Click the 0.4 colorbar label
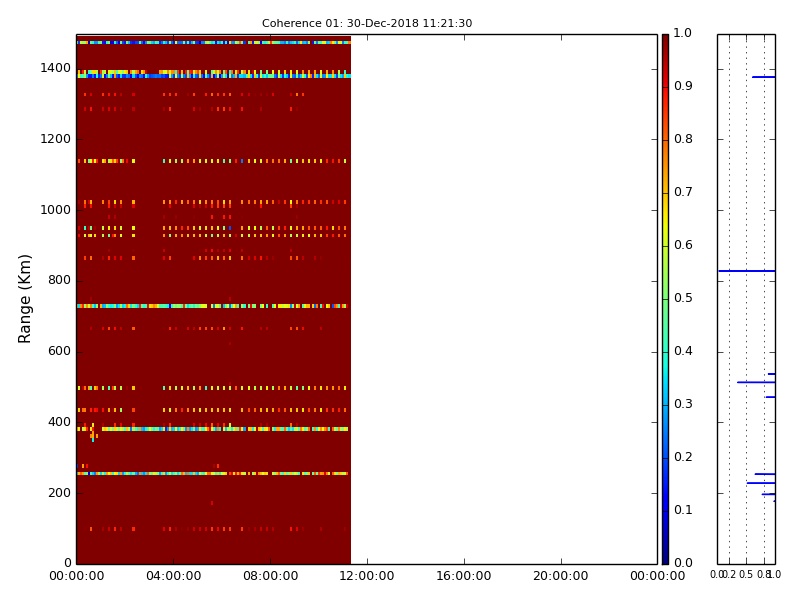The width and height of the screenshot is (800, 600). pos(683,351)
